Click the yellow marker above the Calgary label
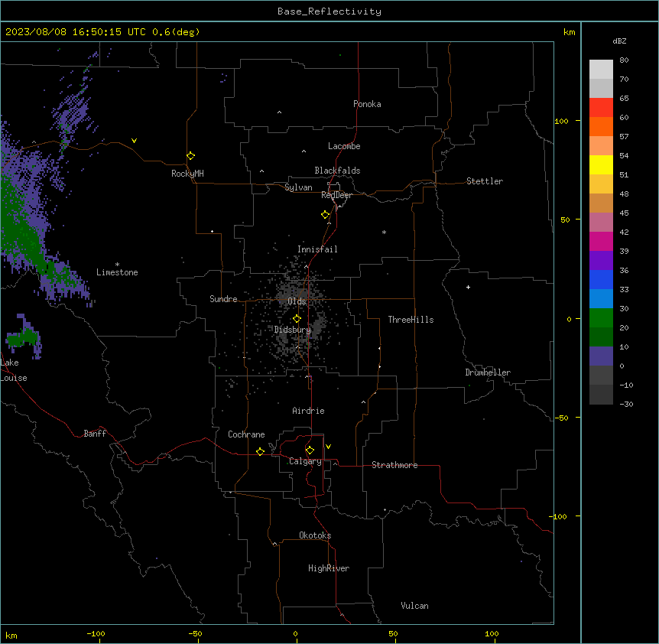The image size is (659, 644). pyautogui.click(x=310, y=450)
